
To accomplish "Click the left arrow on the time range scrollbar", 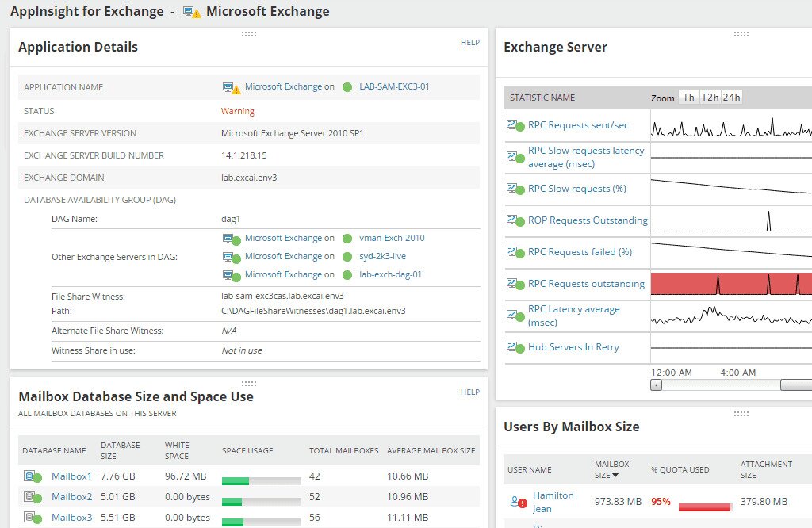I will [x=655, y=384].
